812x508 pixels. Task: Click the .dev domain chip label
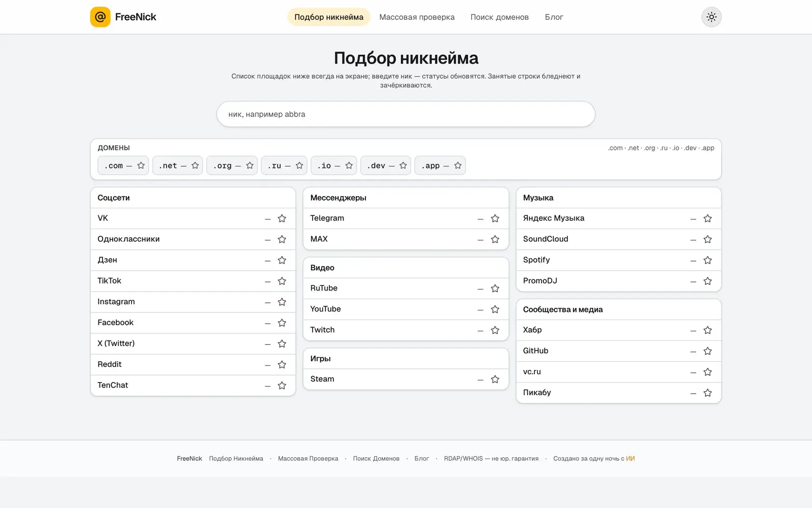[376, 166]
